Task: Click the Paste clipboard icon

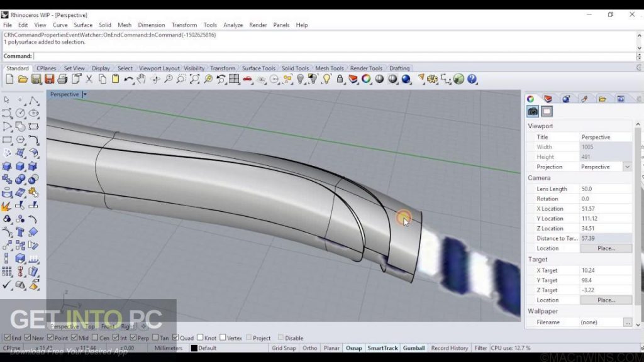Action: [x=116, y=79]
